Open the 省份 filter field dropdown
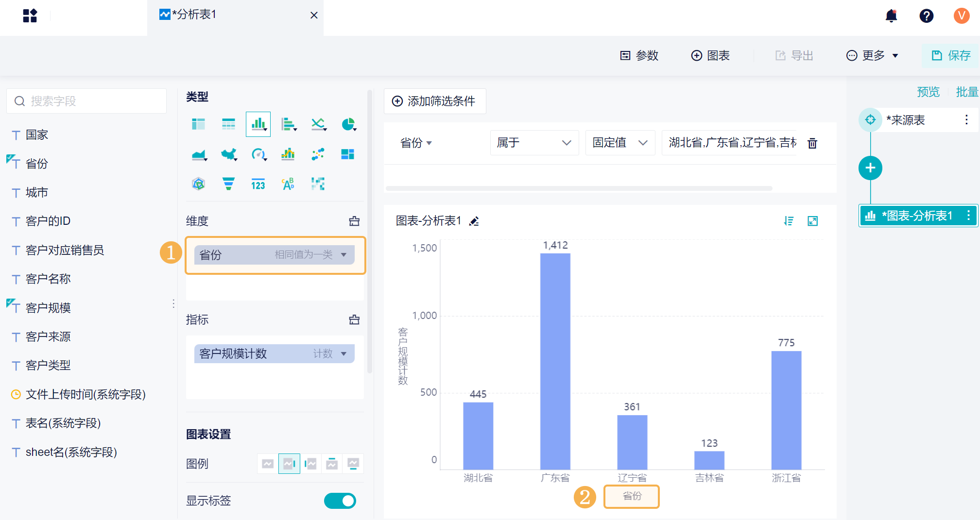The image size is (980, 520). 416,143
